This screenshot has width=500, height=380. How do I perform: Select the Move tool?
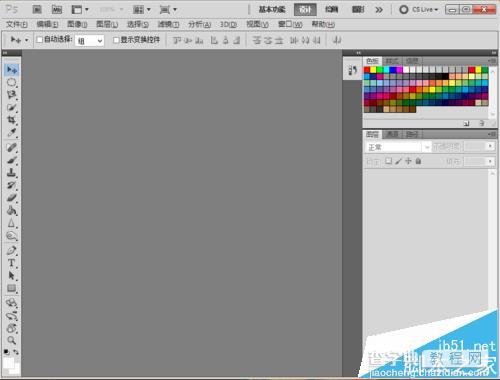click(12, 70)
